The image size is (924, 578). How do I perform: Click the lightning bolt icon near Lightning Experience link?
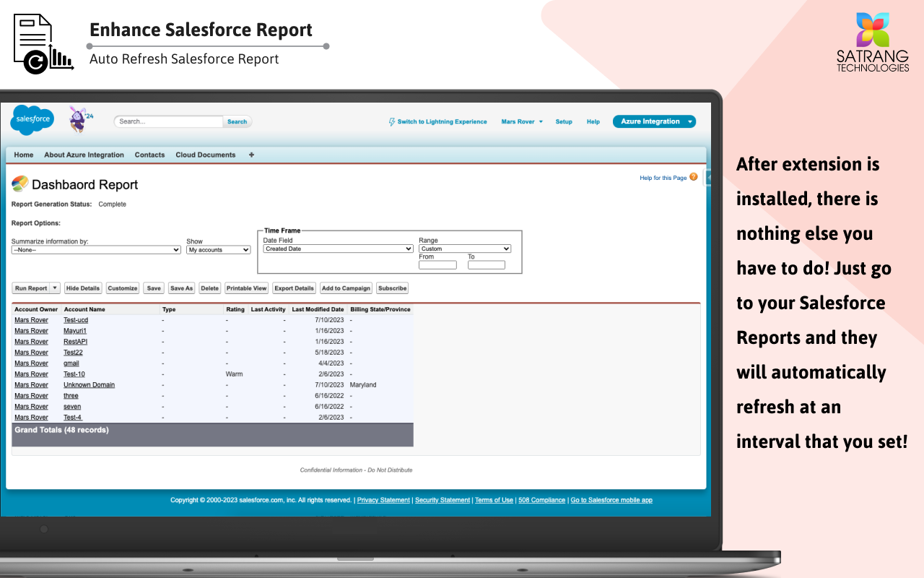[x=392, y=121]
